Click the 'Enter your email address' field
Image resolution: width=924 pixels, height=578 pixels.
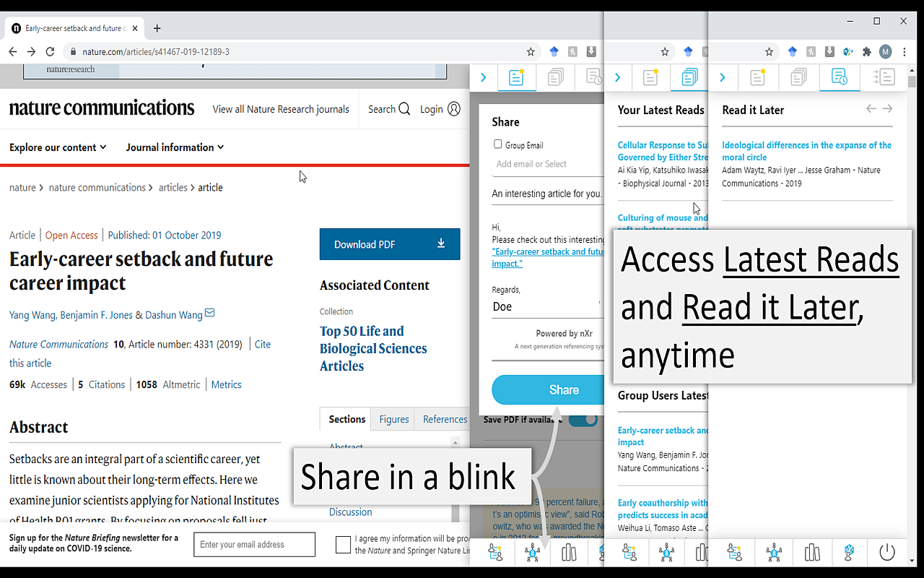pyautogui.click(x=254, y=545)
